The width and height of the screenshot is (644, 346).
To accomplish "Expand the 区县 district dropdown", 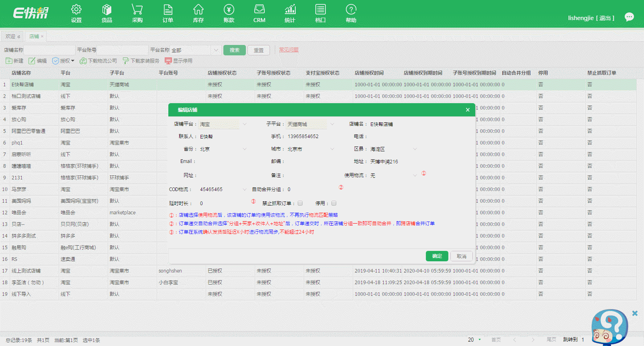I will tap(415, 149).
